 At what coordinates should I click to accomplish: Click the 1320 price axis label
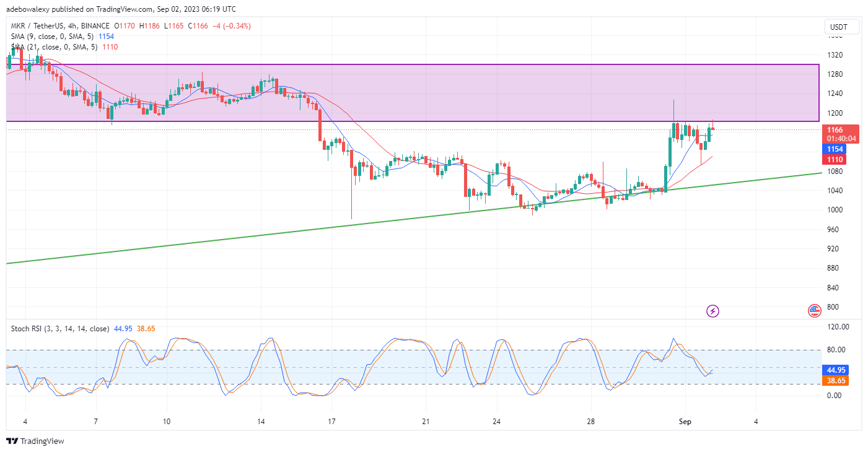(834, 55)
